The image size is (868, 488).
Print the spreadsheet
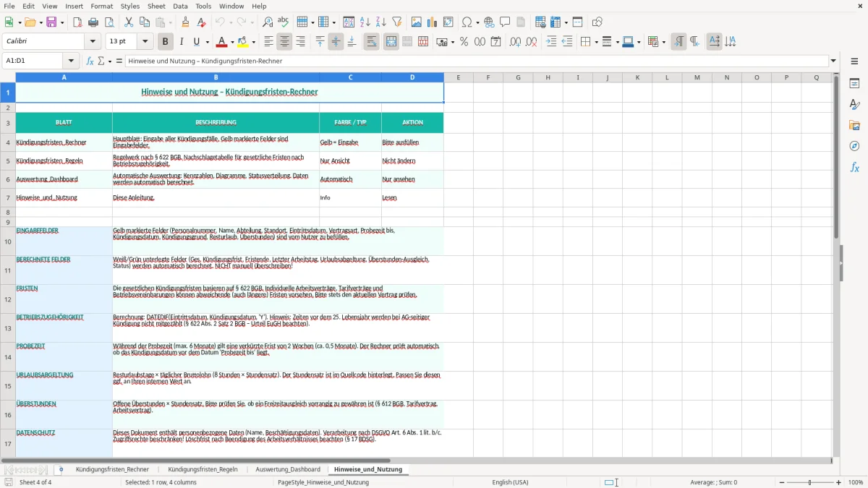(93, 22)
